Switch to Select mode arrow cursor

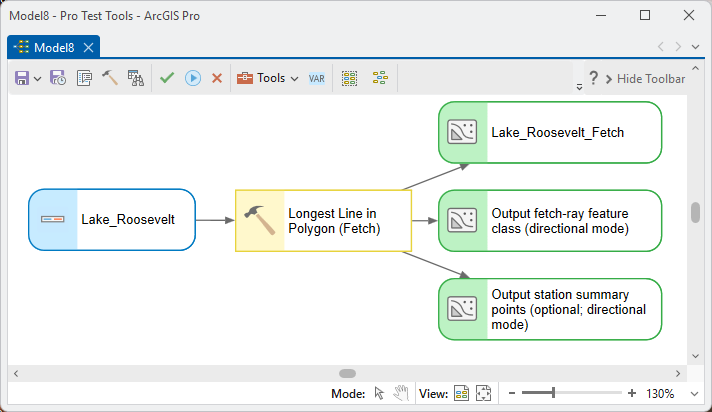tap(379, 393)
